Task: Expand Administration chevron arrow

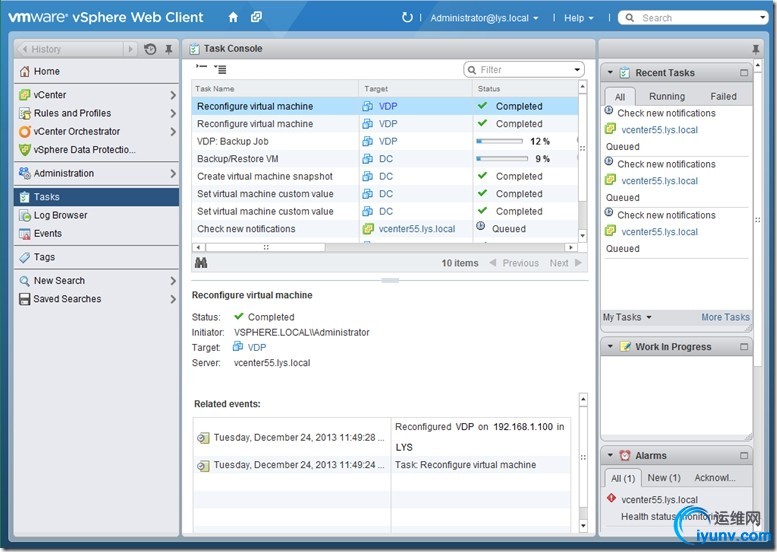Action: pos(172,173)
